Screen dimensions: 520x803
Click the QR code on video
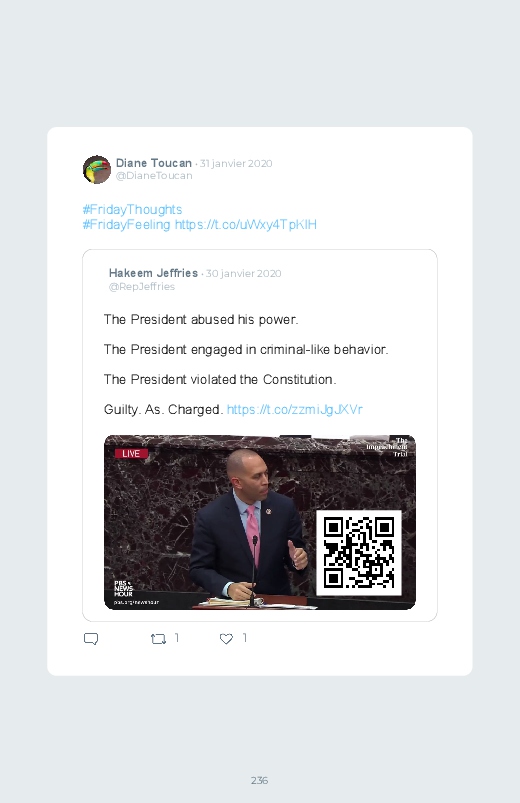point(359,553)
